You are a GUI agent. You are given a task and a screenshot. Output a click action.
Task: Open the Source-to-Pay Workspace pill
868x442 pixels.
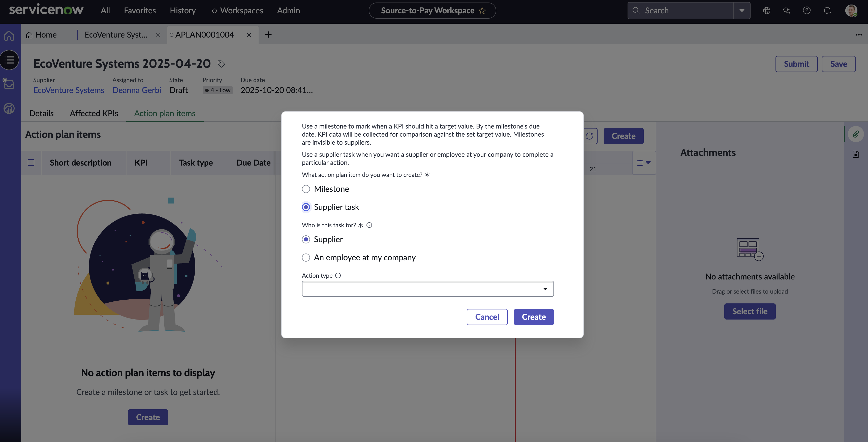pos(432,11)
